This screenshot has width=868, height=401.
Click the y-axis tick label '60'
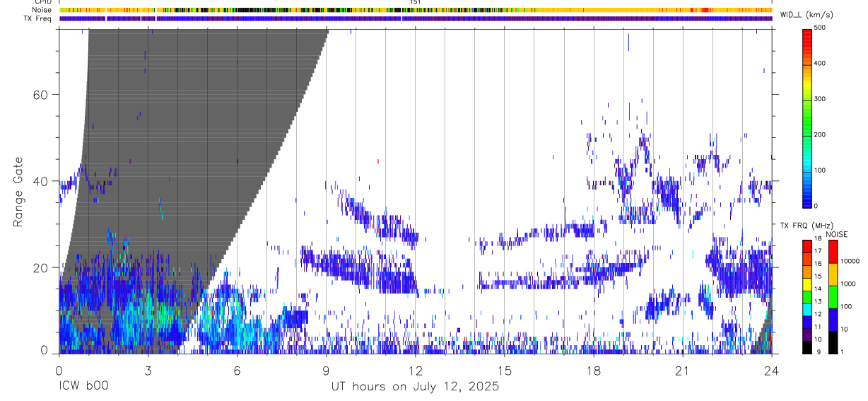pos(42,94)
